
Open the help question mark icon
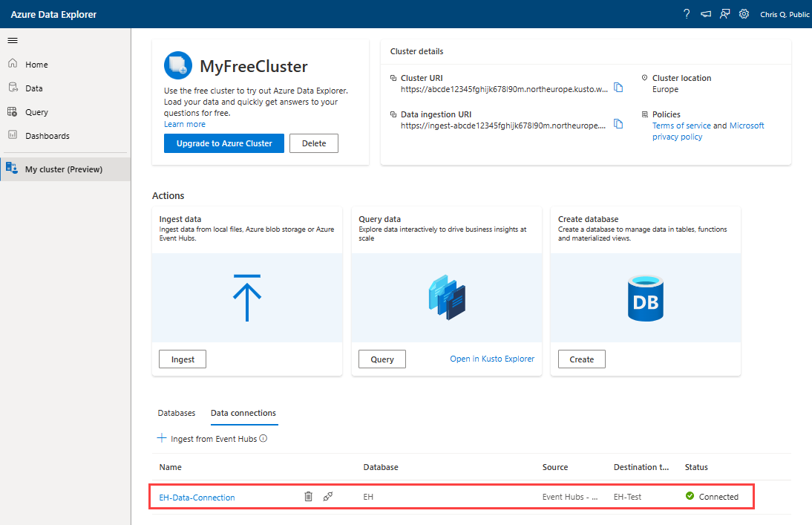click(687, 14)
